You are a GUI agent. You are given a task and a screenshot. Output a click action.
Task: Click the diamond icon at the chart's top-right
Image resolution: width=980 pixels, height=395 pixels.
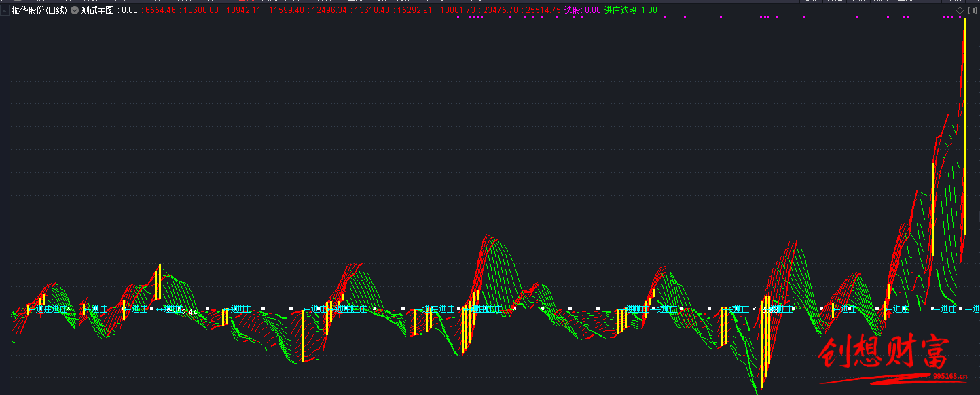pyautogui.click(x=960, y=11)
